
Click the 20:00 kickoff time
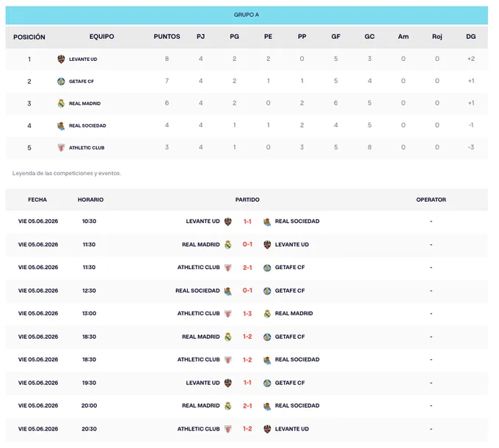click(x=89, y=405)
